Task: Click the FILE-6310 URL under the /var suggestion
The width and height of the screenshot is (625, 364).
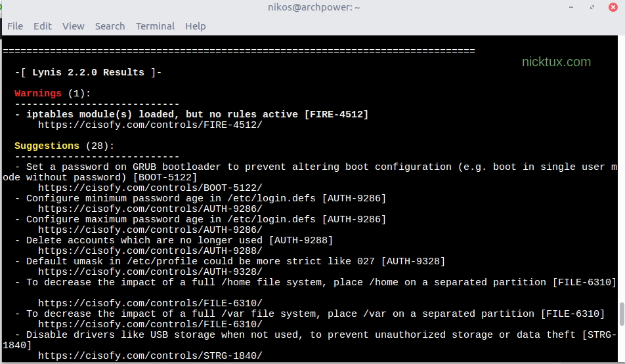Action: [150, 324]
